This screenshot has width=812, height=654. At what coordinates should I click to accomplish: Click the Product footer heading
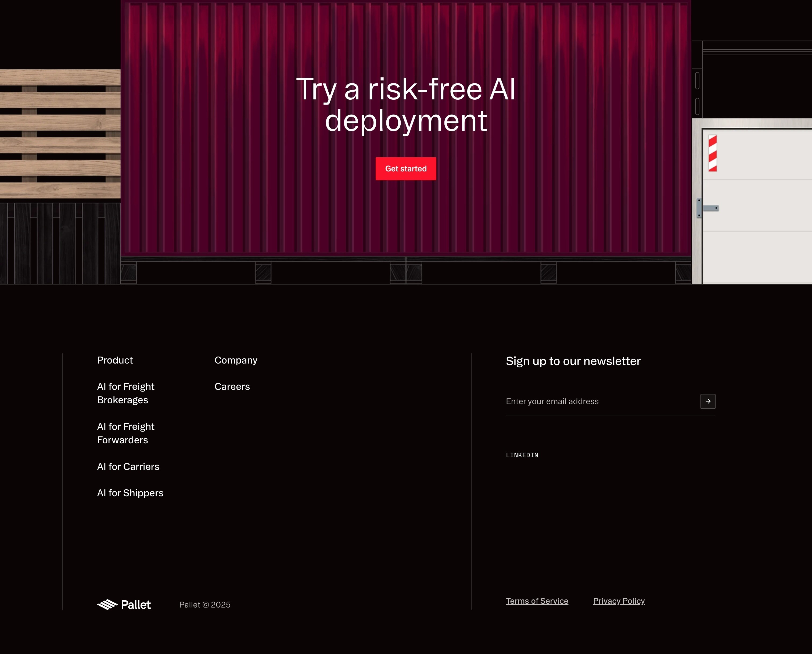pyautogui.click(x=115, y=360)
